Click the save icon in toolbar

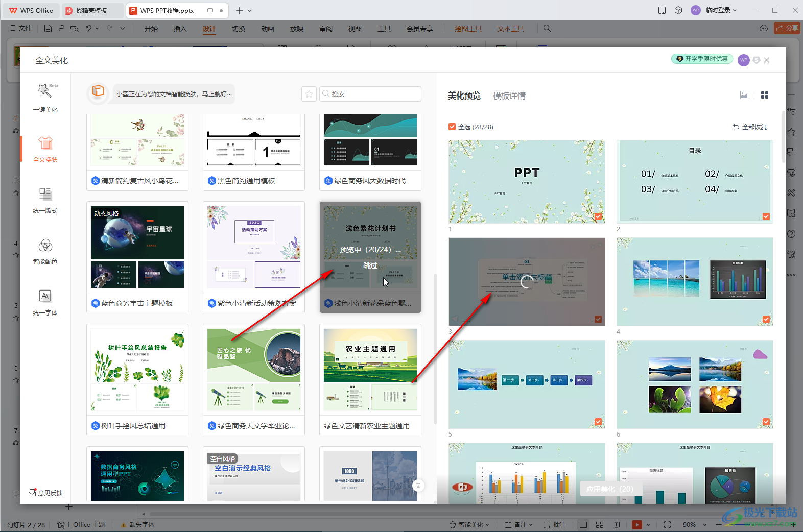[48, 28]
